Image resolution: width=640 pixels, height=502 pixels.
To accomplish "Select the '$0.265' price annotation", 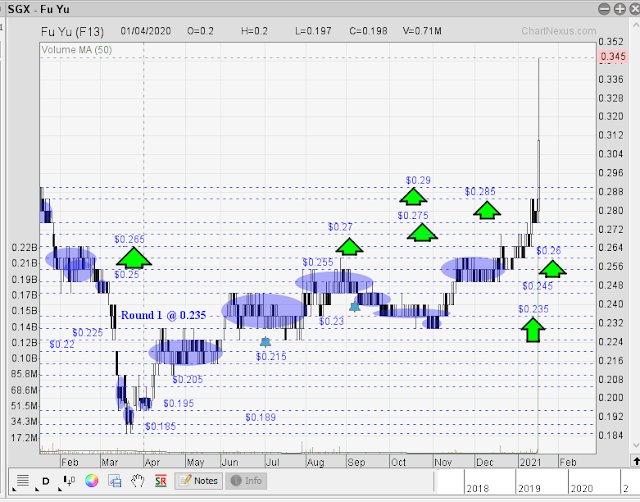I will 129,239.
